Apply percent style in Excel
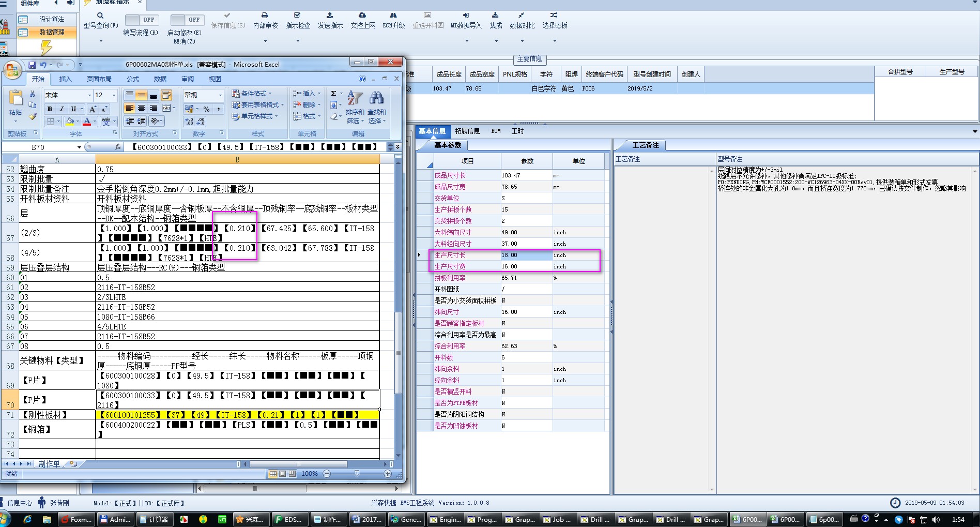 click(207, 109)
